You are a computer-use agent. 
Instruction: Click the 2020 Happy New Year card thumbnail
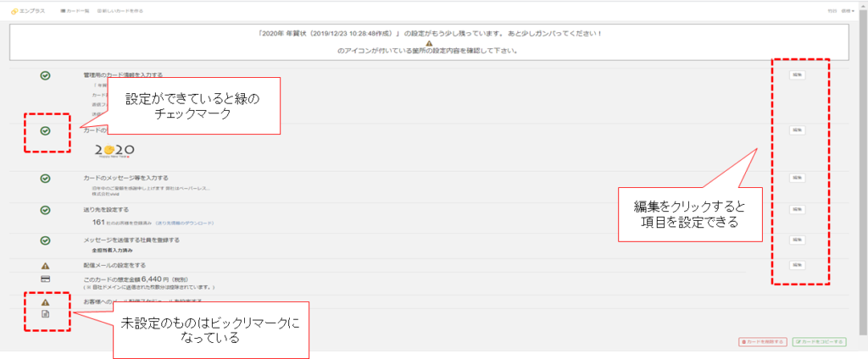coord(113,151)
